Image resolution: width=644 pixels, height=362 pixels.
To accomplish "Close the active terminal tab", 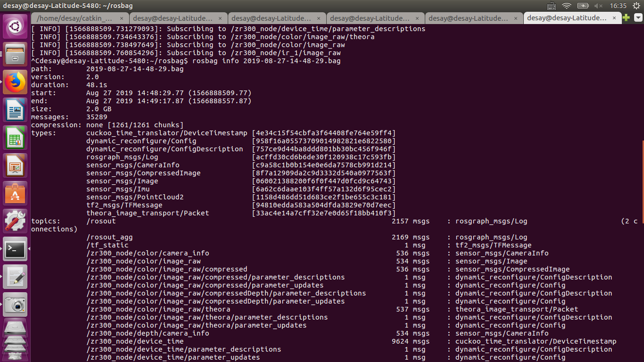I will point(614,18).
